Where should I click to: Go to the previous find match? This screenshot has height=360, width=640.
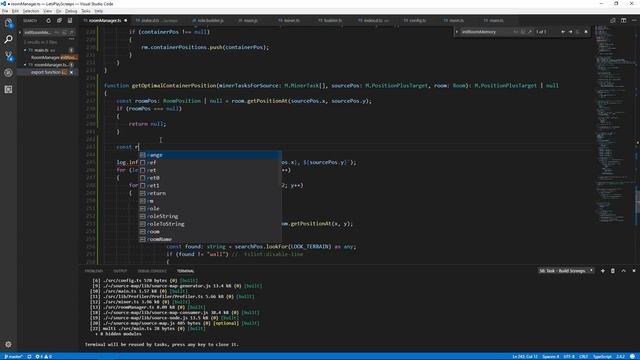tap(563, 32)
